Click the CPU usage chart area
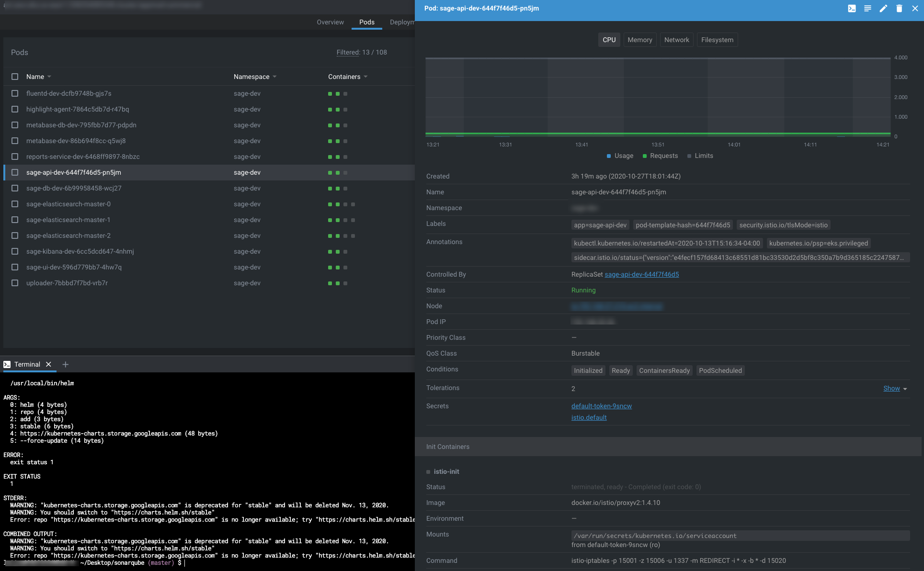Viewport: 924px width, 571px height. [658, 97]
